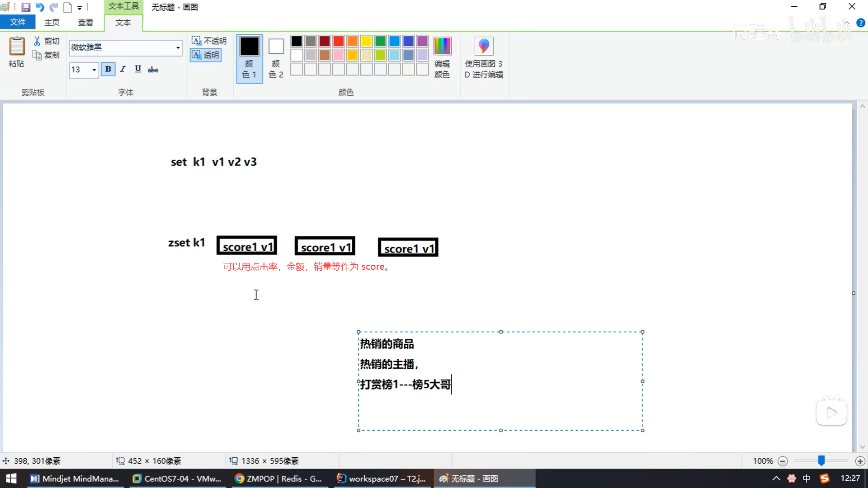Expand the customize quick access toolbar arrow
Image resolution: width=868 pixels, height=488 pixels.
tap(80, 8)
